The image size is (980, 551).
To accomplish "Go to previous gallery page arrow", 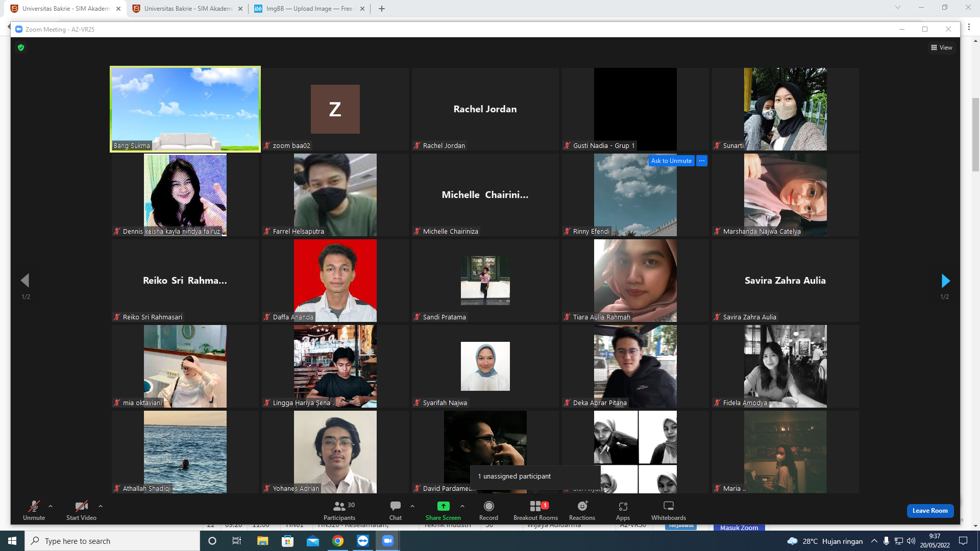I will [25, 280].
